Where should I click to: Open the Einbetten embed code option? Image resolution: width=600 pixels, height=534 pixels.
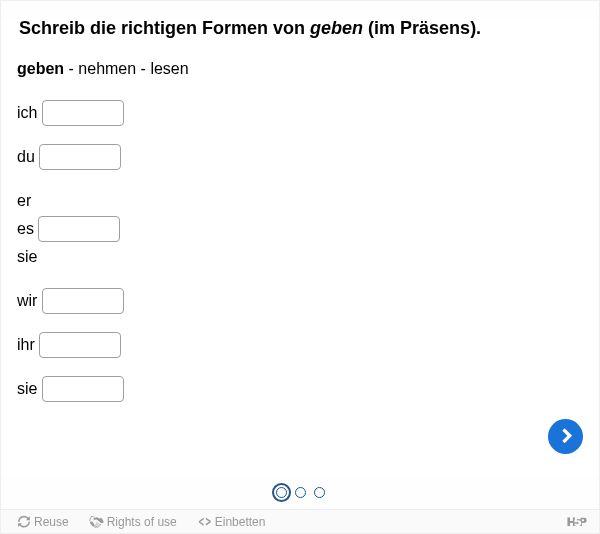click(x=232, y=522)
